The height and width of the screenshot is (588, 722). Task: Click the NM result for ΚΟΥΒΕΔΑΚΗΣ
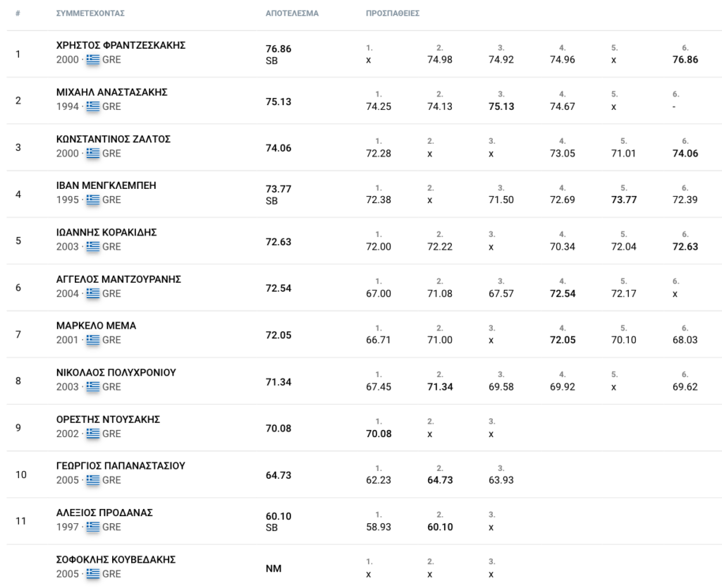point(274,569)
